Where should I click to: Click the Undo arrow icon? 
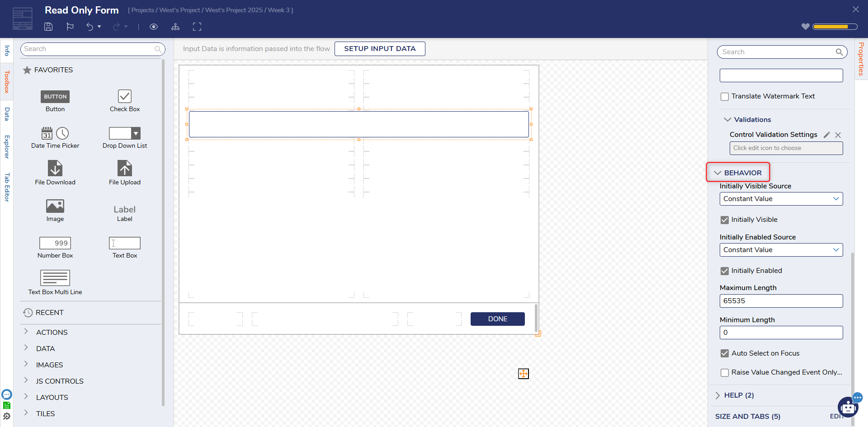90,27
